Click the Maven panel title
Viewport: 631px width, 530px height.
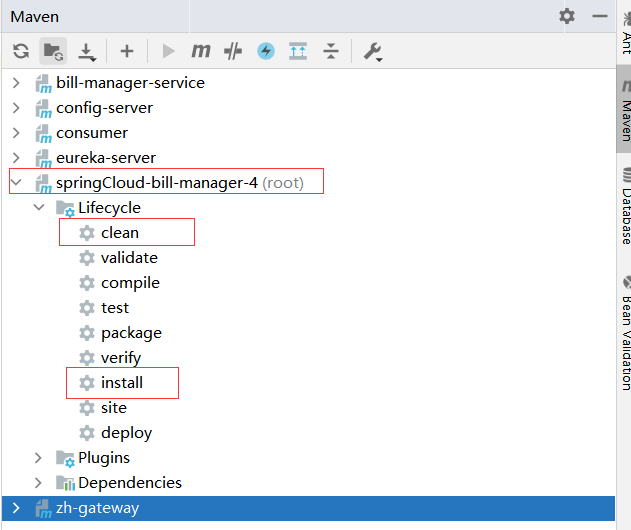point(35,17)
